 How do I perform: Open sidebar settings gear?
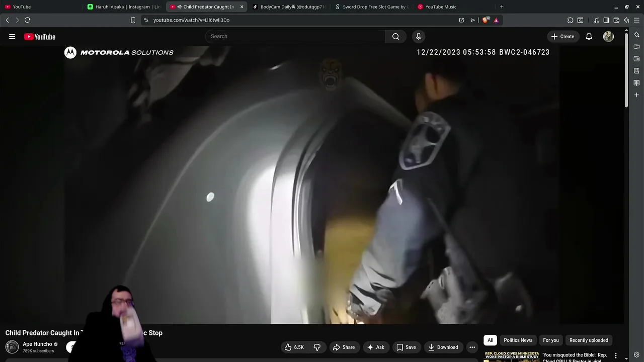[x=636, y=355]
